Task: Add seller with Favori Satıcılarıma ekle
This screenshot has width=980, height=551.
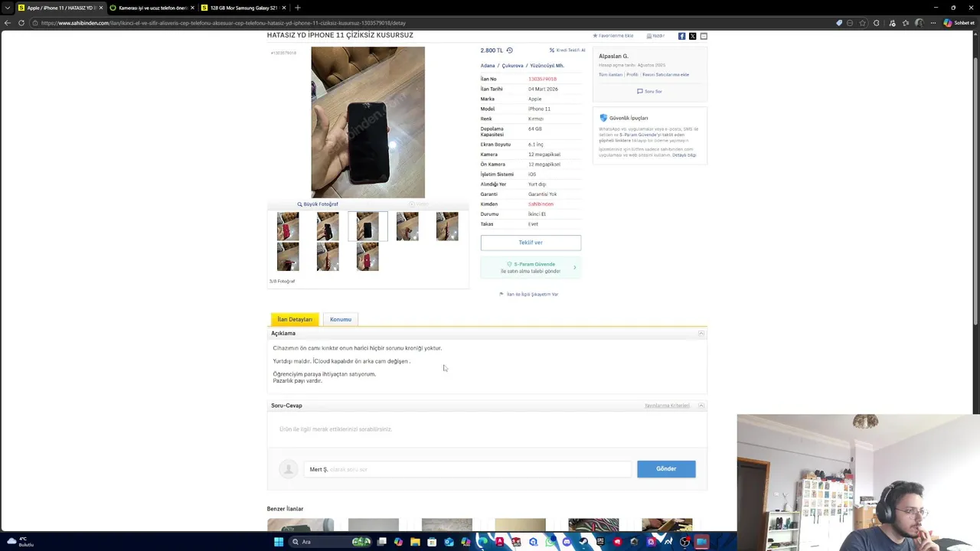Action: [x=665, y=75]
